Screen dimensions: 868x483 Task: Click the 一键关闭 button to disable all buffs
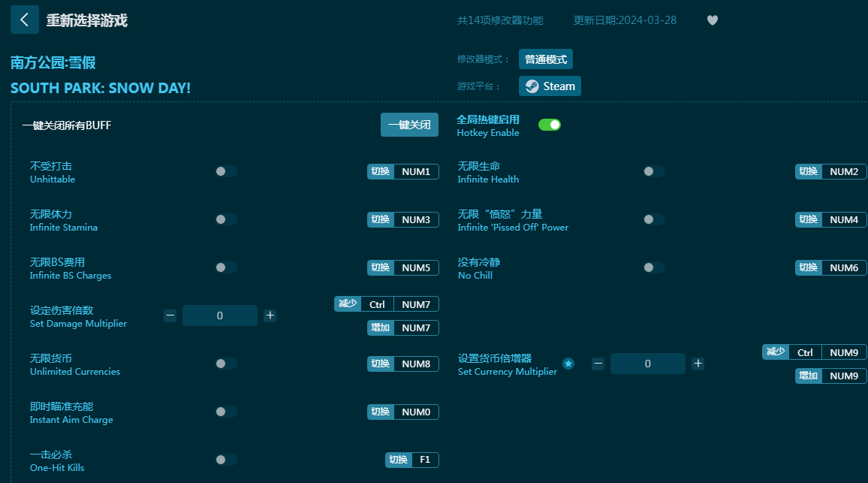coord(409,125)
